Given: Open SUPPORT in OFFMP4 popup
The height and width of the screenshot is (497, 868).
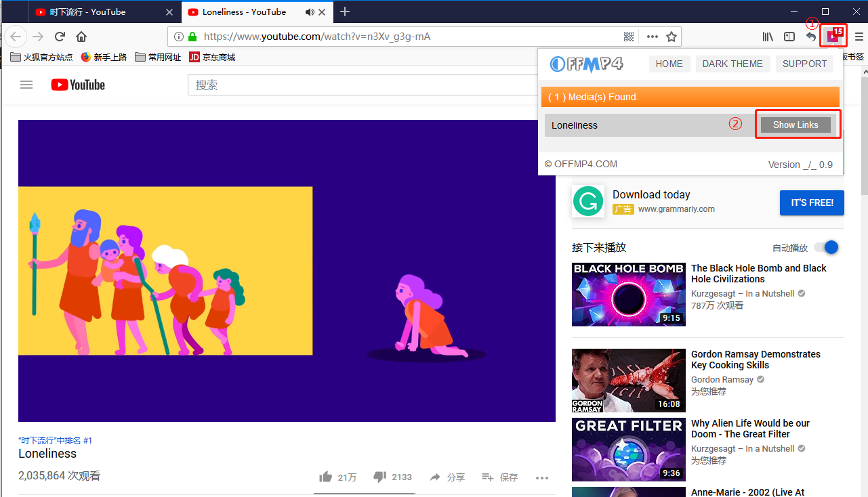Looking at the screenshot, I should [x=804, y=64].
